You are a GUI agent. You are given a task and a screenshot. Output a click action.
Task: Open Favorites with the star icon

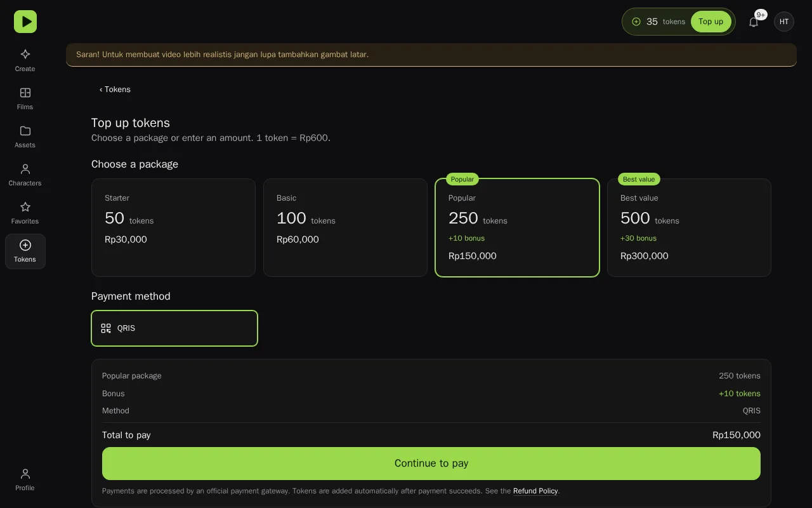tap(25, 207)
